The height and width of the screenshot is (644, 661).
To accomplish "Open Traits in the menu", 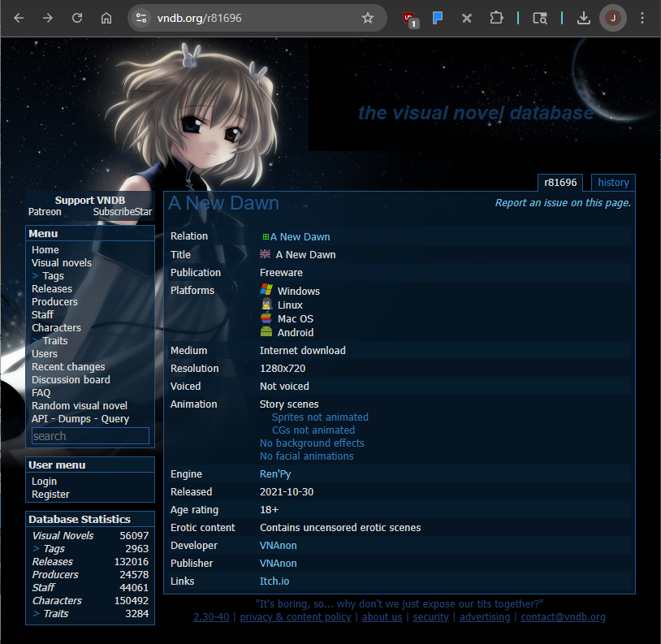I will (x=55, y=341).
